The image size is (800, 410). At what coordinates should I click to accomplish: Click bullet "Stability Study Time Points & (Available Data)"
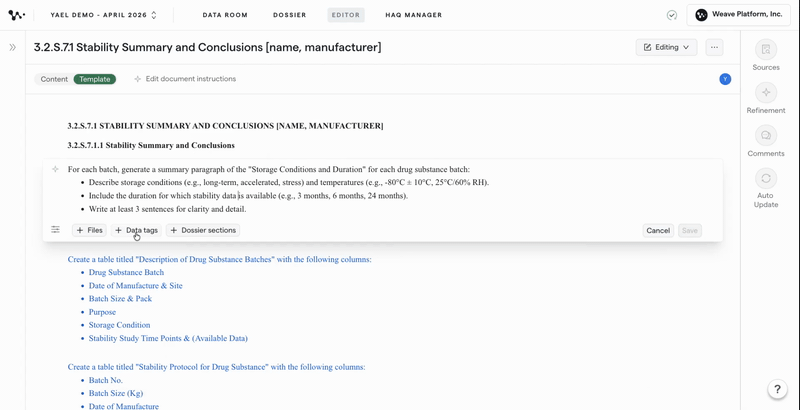point(168,339)
